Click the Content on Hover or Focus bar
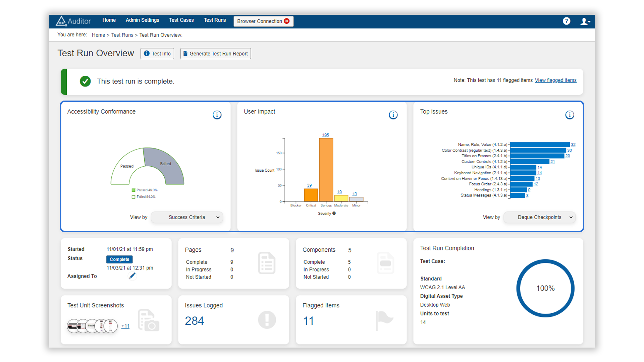 [522, 179]
